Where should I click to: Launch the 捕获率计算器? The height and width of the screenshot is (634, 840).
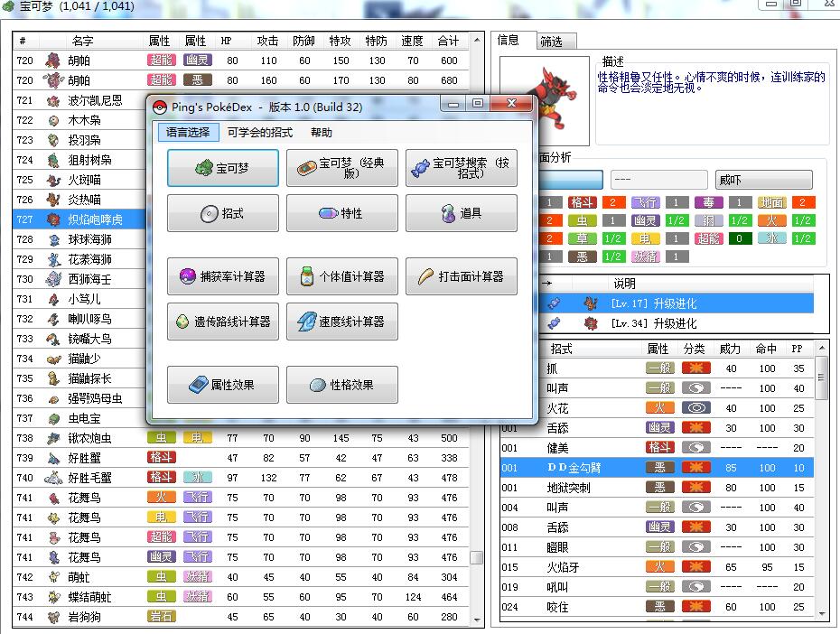point(223,276)
